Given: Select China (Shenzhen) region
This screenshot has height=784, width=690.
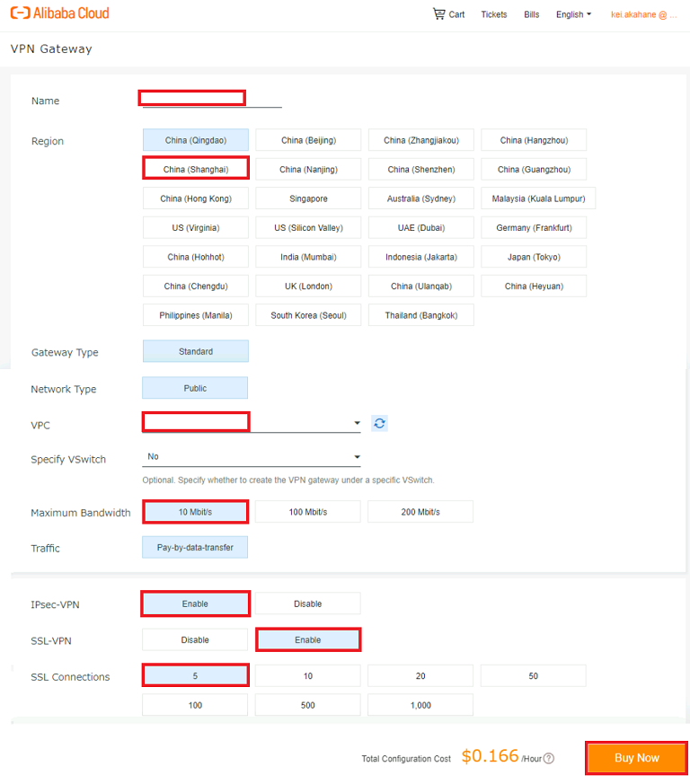Looking at the screenshot, I should pos(421,169).
